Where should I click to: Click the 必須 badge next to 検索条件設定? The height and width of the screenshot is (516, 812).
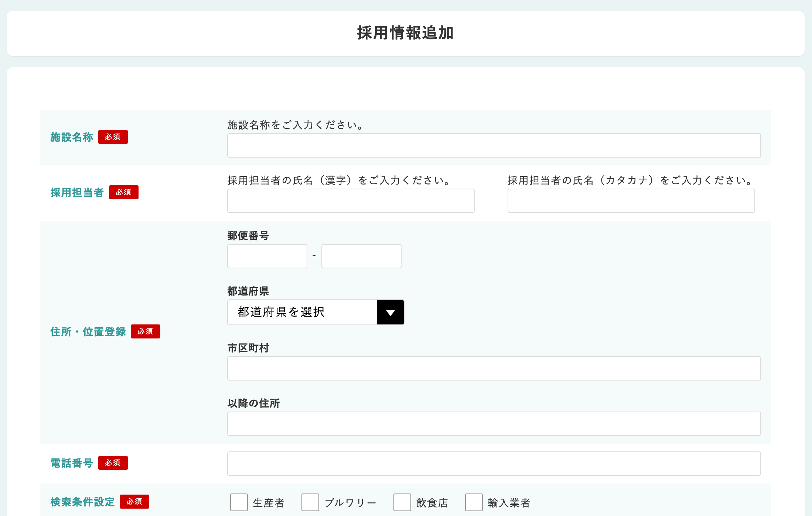(134, 502)
